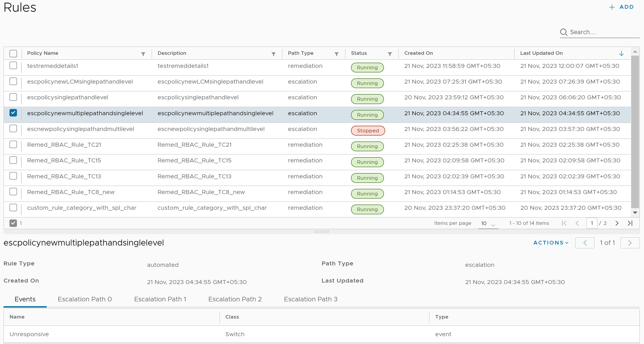Uncheck the escpolicynewmultiplepathandsinglelevel row
Viewport: 644px width, 344px height.
[x=13, y=113]
